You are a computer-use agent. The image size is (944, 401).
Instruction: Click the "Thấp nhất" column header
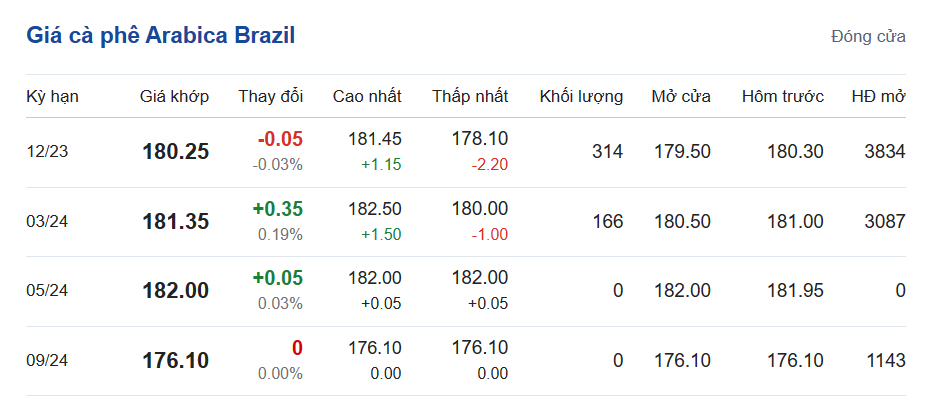(470, 97)
